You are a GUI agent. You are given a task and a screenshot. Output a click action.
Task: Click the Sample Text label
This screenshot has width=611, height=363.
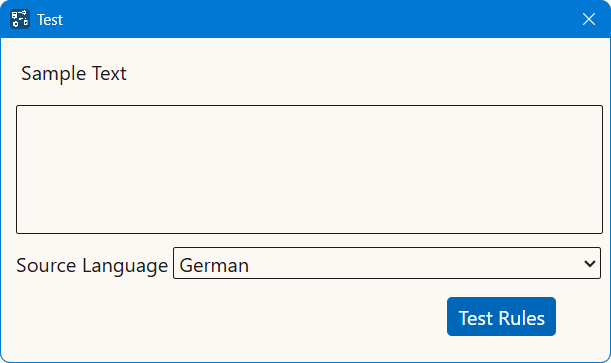point(74,74)
